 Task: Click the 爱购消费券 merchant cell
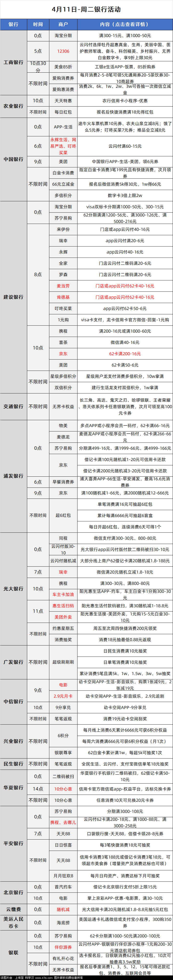(x=63, y=78)
